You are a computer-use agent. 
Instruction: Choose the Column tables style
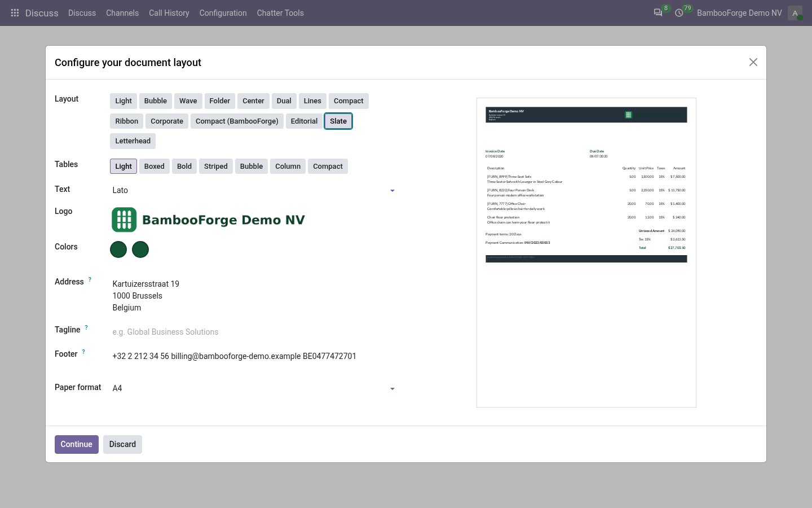coord(288,167)
